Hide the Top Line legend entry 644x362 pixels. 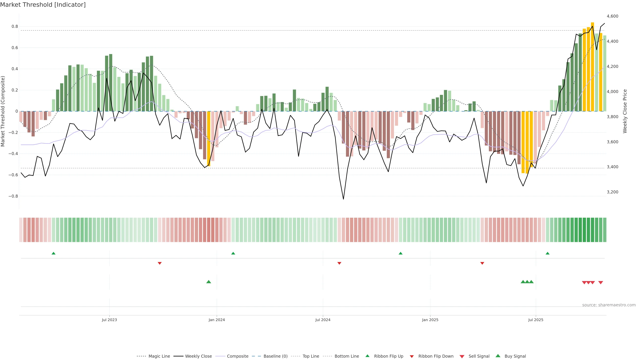[311, 356]
